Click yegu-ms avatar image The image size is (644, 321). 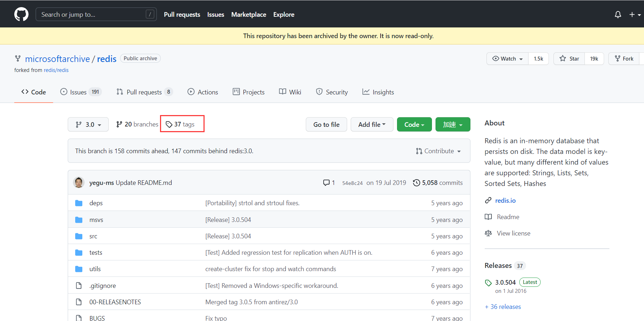pos(79,182)
